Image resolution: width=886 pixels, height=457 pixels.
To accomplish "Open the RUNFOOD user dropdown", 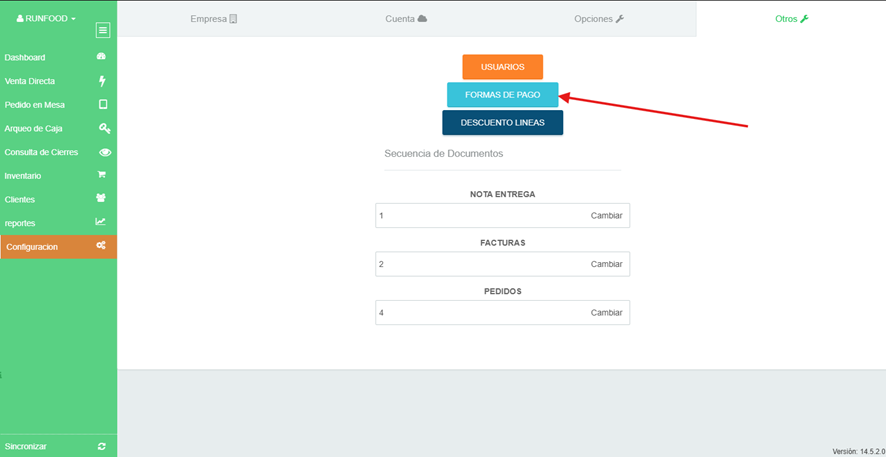I will click(46, 19).
